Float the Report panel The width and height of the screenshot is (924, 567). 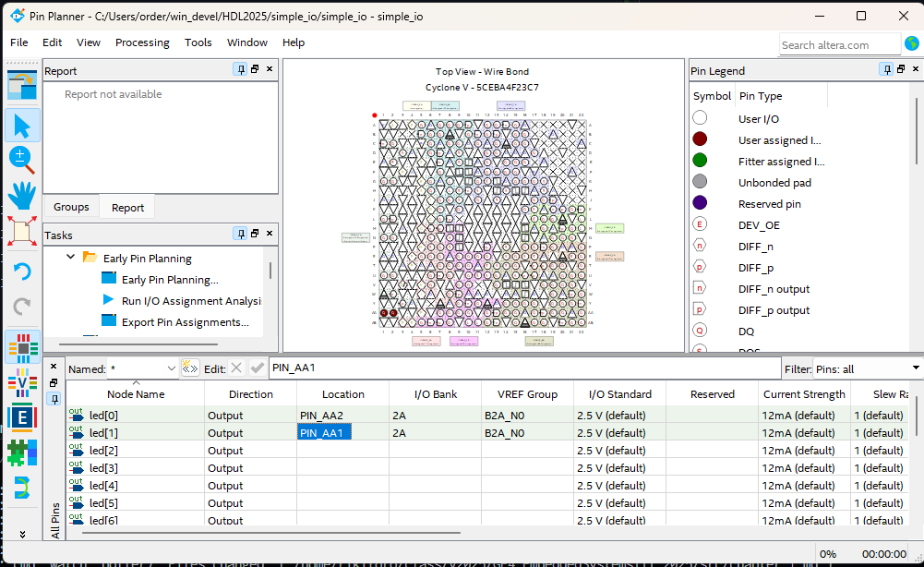click(255, 69)
